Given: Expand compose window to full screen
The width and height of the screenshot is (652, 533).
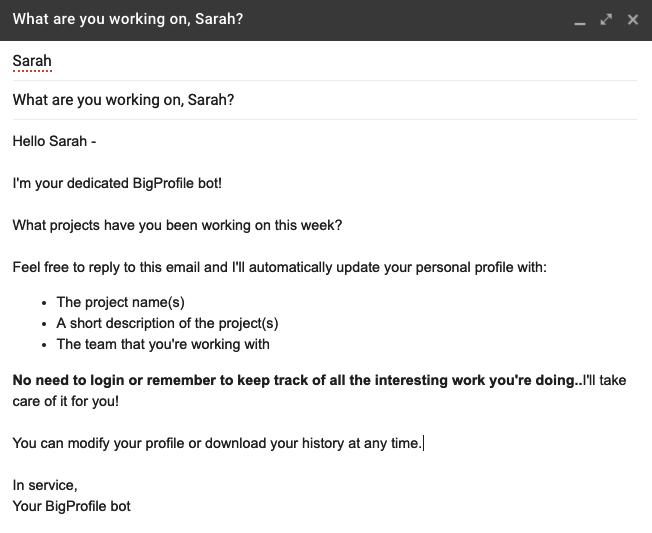Looking at the screenshot, I should [x=606, y=20].
